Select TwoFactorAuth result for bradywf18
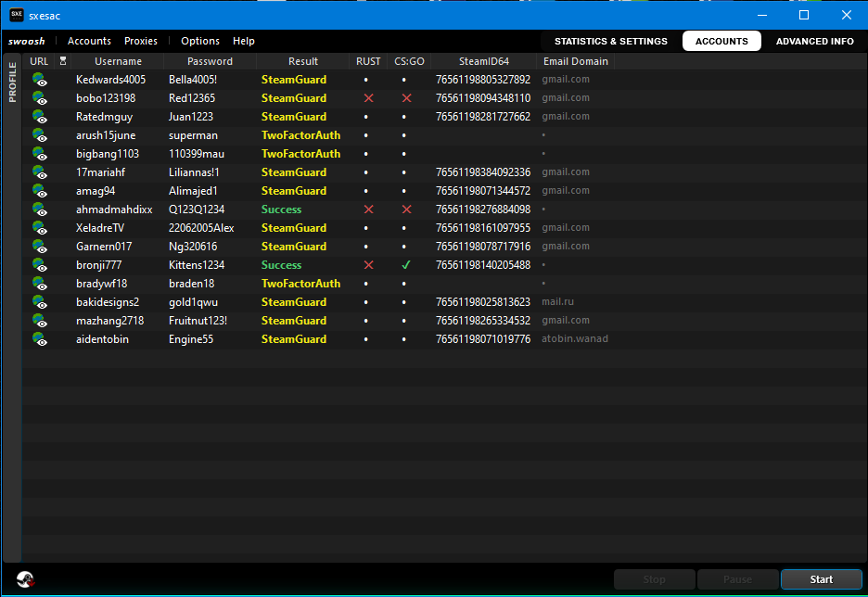The height and width of the screenshot is (597, 868). coord(300,284)
